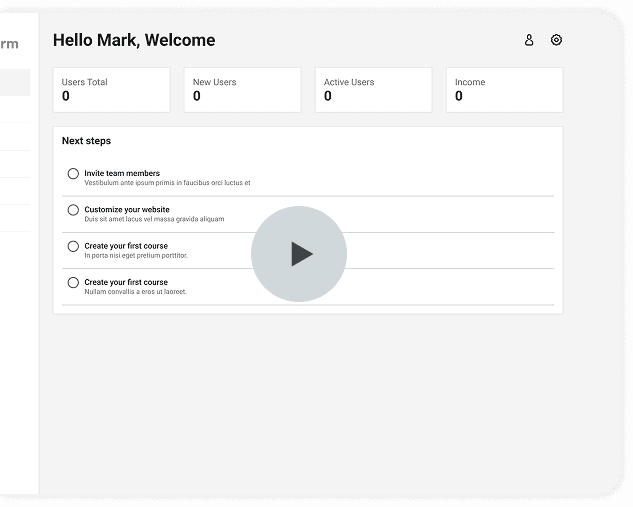Open the Users Total stat card

pos(111,90)
